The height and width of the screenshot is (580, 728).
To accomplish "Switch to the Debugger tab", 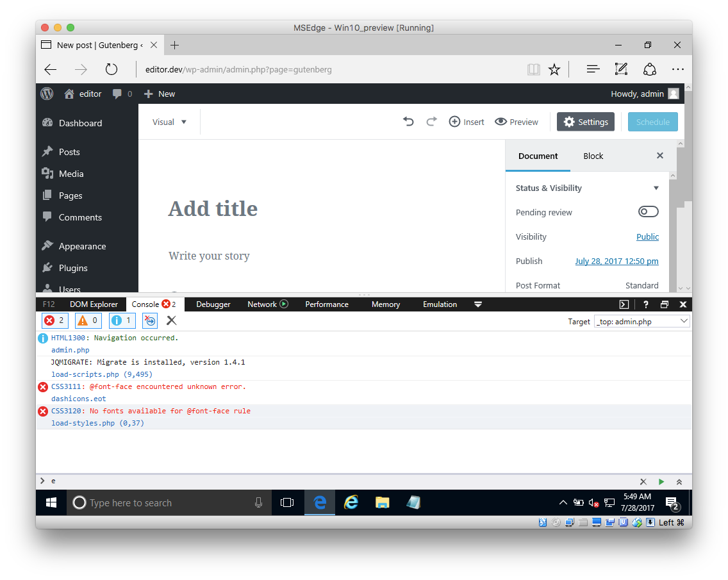I will (x=213, y=304).
